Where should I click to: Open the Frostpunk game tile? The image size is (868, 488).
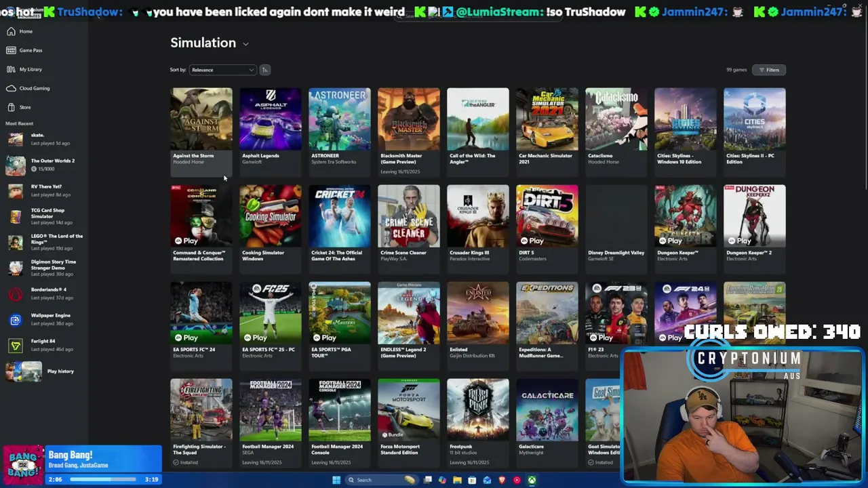tap(478, 422)
